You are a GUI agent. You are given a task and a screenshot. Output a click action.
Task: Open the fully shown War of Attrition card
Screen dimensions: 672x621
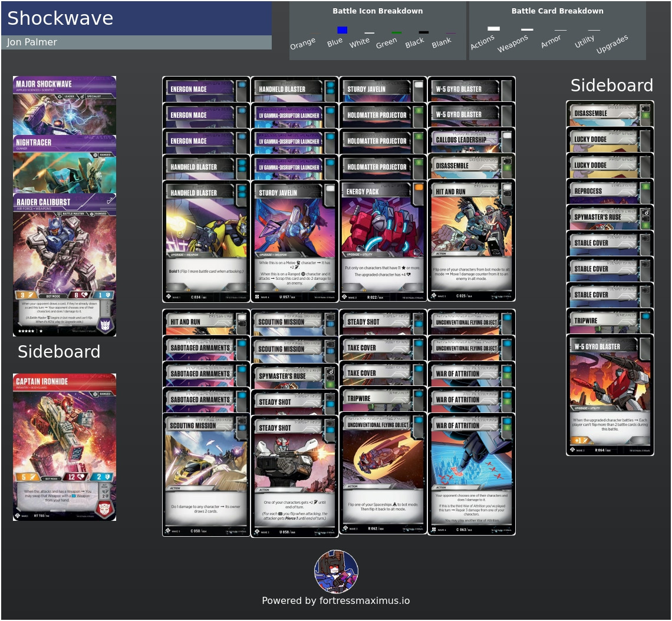tap(472, 474)
